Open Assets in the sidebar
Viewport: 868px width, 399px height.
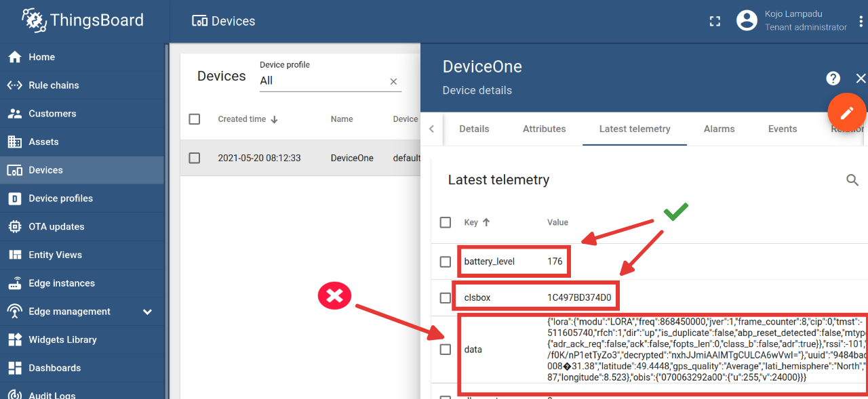point(81,142)
